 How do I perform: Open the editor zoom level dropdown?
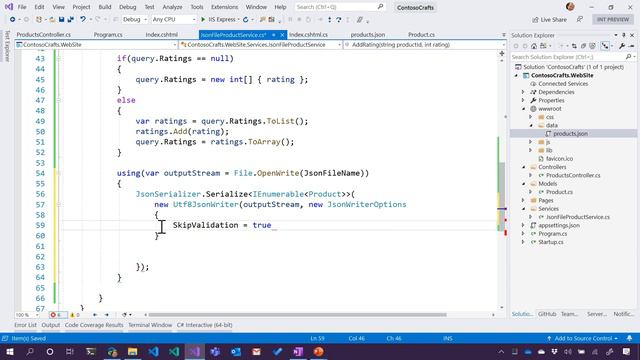(27, 315)
